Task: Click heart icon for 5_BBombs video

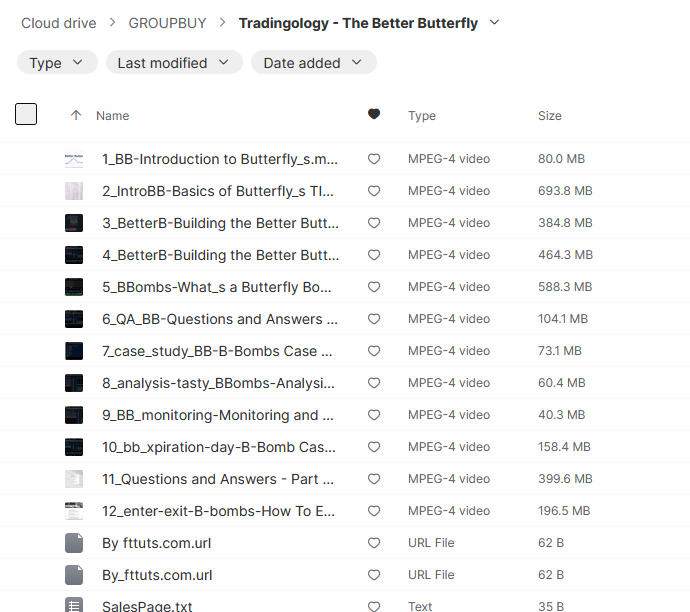Action: click(374, 287)
